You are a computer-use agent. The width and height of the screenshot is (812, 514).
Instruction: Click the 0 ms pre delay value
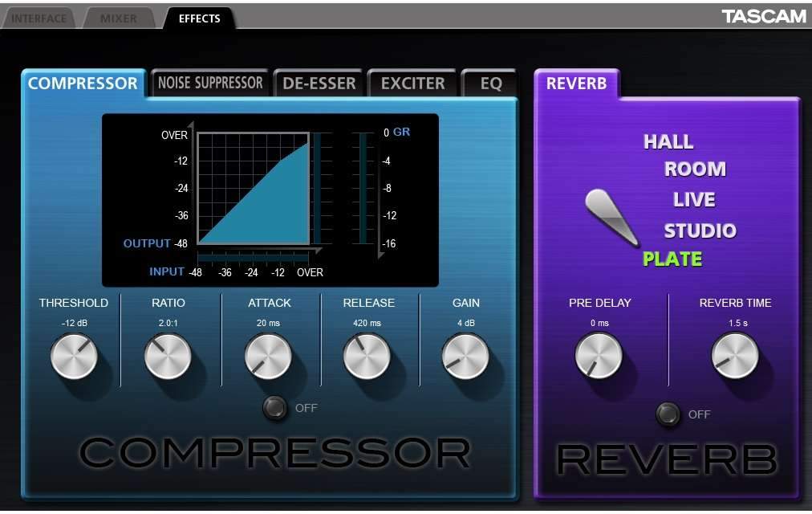[x=599, y=323]
